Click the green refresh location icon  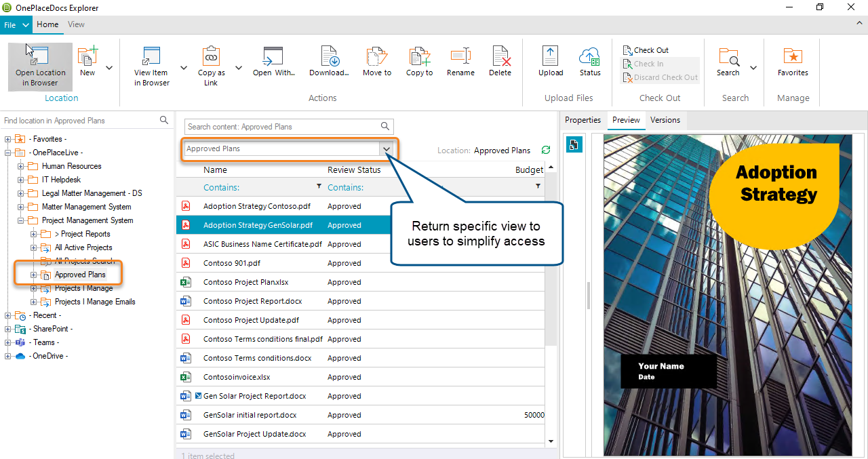[x=546, y=151]
